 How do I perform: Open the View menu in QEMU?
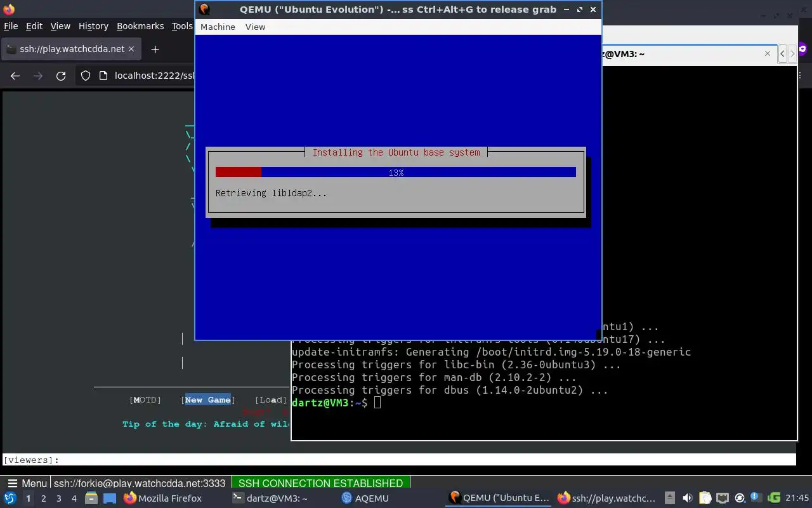coord(255,27)
